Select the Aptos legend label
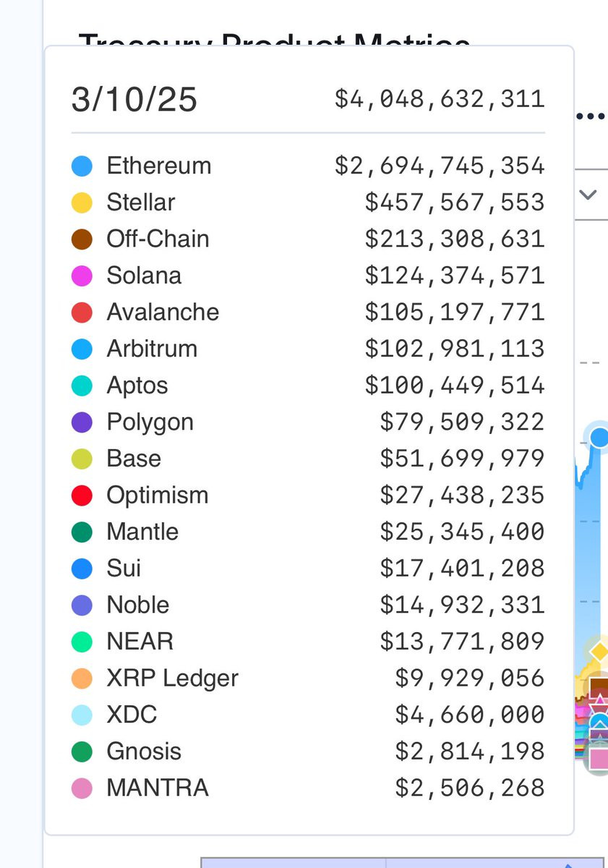 [x=137, y=386]
